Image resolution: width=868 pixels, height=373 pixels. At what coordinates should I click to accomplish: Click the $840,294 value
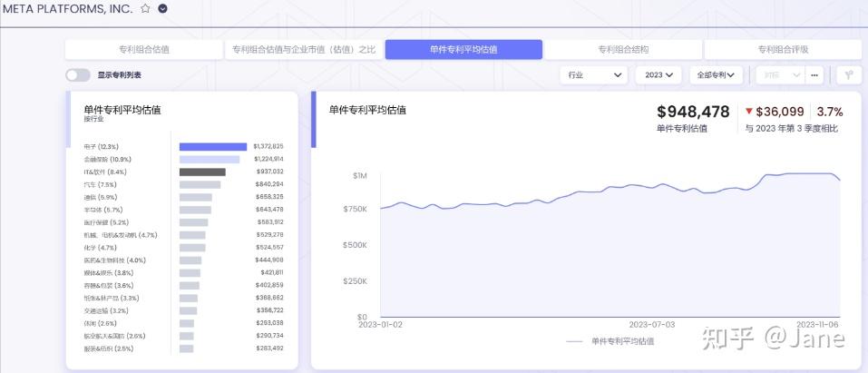click(x=269, y=184)
